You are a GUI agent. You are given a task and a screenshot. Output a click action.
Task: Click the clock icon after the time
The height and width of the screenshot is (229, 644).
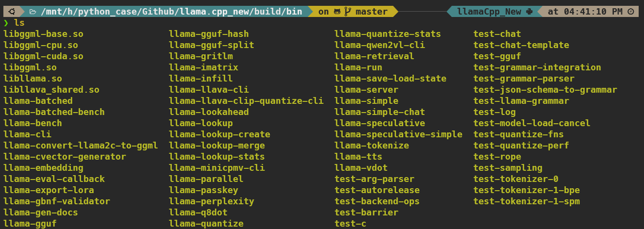point(630,11)
